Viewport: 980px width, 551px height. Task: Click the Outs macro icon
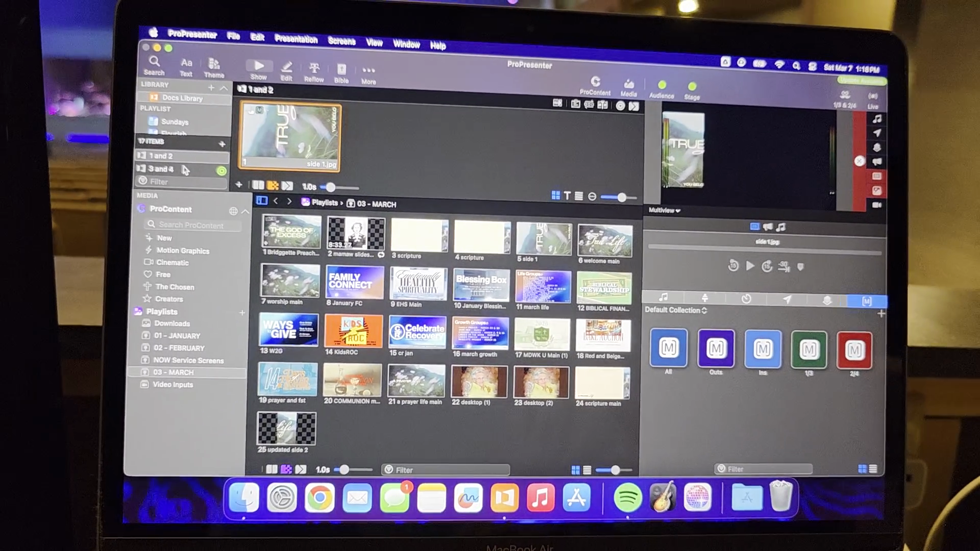click(716, 349)
